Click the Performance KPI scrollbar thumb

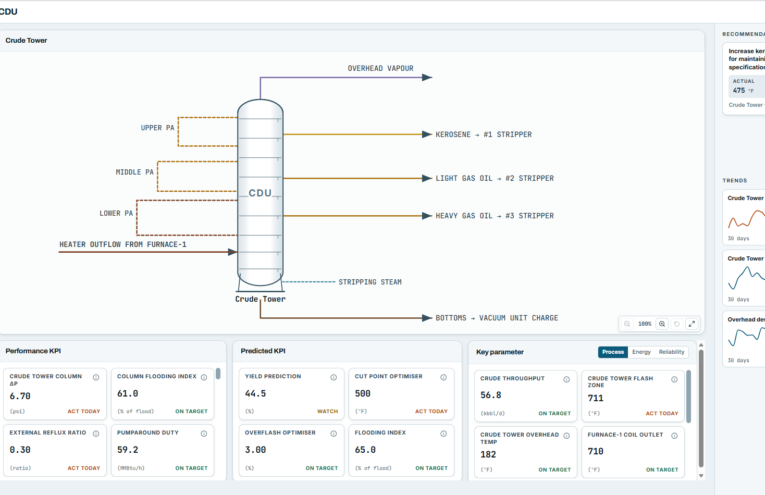coord(218,374)
